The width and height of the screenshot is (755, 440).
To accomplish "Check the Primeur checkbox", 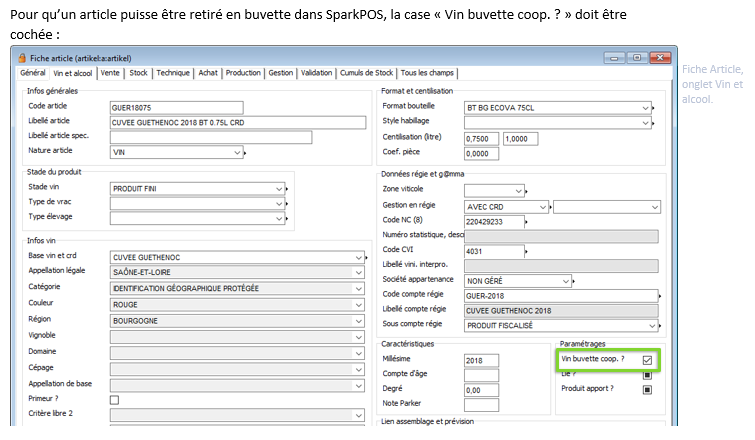I will [114, 400].
